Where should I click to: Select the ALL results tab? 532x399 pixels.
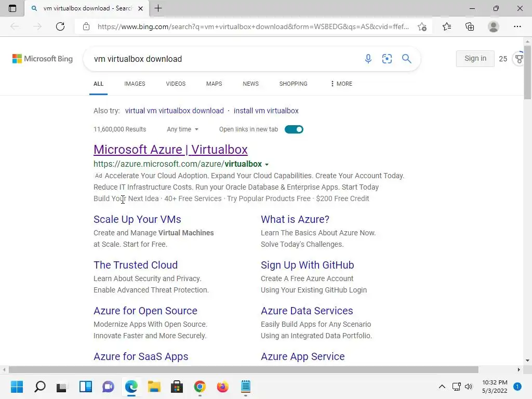(98, 84)
